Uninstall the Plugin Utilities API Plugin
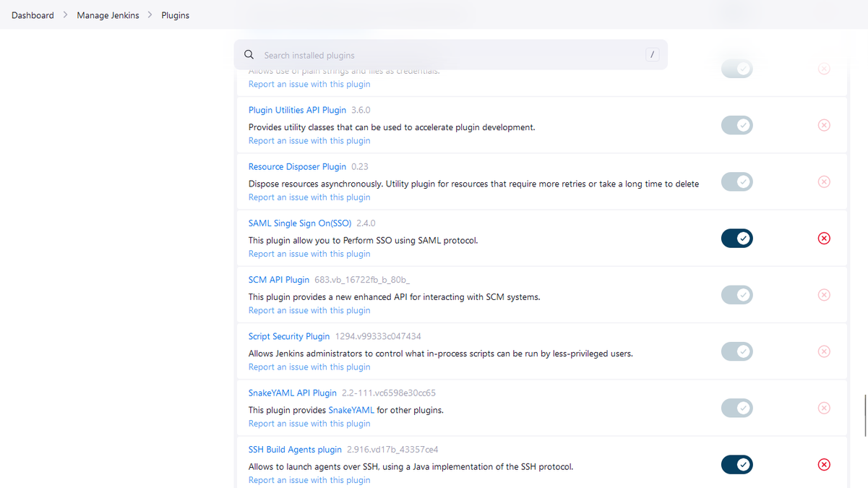The height and width of the screenshot is (488, 868). [824, 125]
